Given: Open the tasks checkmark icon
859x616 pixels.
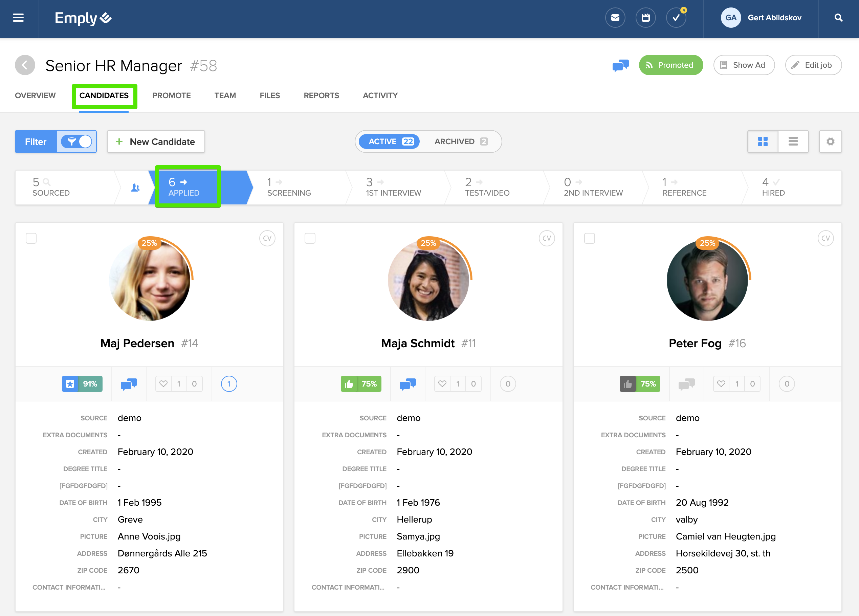Looking at the screenshot, I should click(676, 18).
